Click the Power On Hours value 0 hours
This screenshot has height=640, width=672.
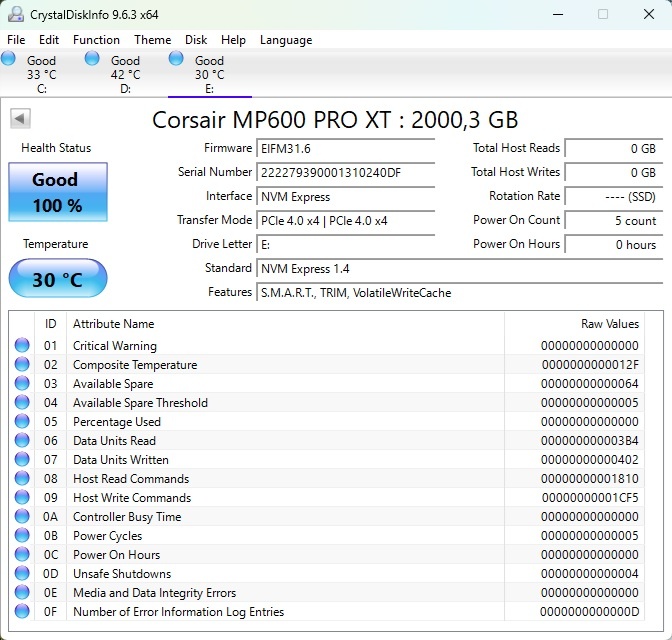click(x=614, y=245)
